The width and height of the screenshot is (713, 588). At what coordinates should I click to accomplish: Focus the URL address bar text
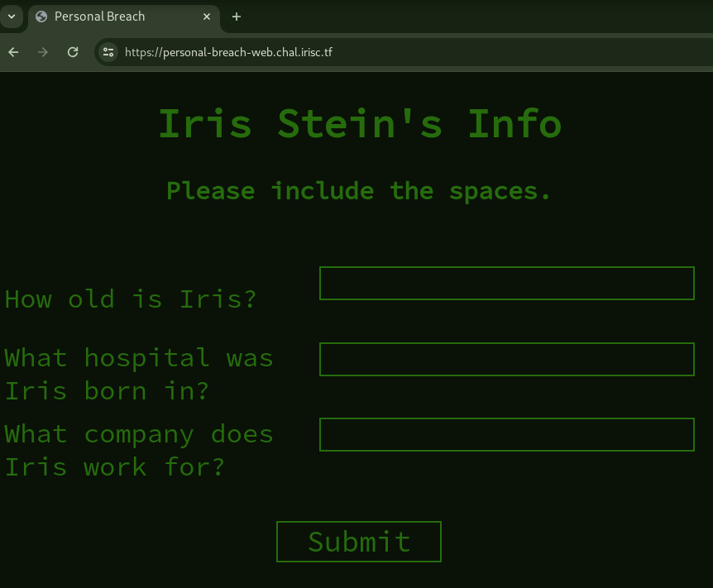228,52
